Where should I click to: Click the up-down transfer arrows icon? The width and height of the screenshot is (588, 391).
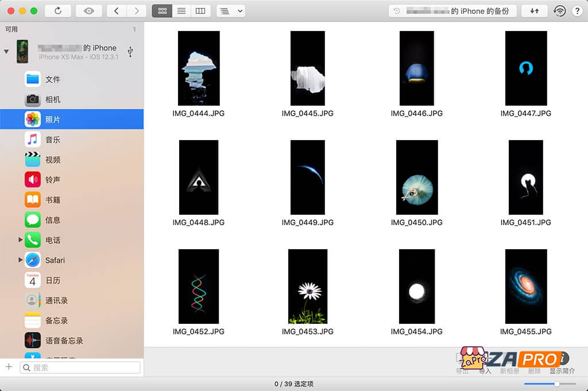535,10
